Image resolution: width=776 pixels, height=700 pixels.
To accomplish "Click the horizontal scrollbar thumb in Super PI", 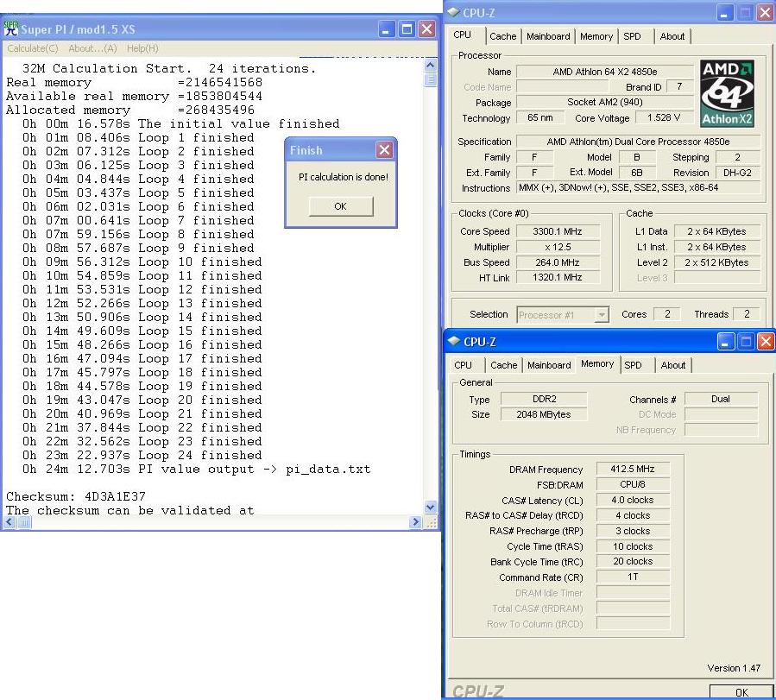I will click(24, 522).
